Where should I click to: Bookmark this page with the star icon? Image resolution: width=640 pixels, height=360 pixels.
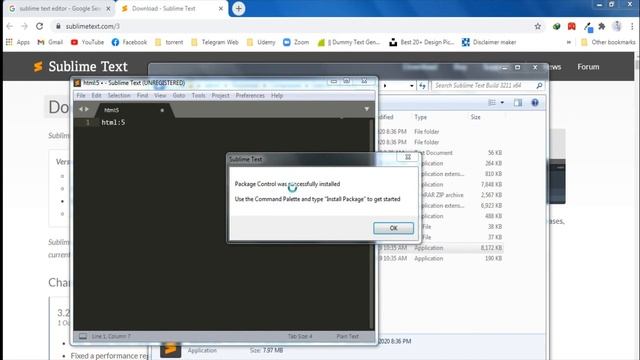coord(538,26)
